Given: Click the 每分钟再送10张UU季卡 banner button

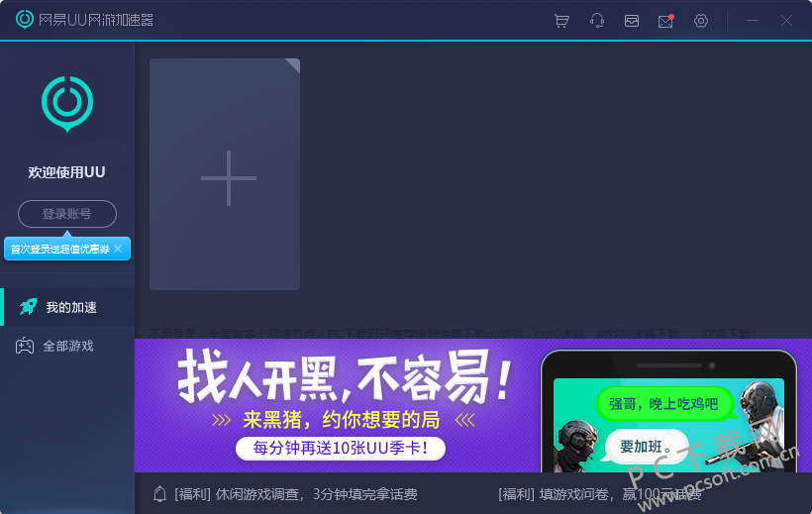Looking at the screenshot, I should (x=340, y=449).
